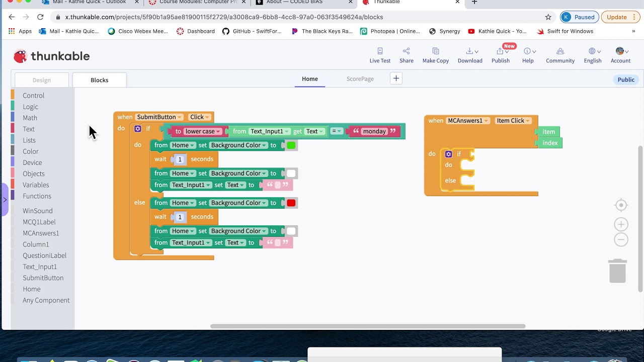The width and height of the screenshot is (644, 362).
Task: Select Text_Input1 component in sidebar
Action: tap(40, 266)
